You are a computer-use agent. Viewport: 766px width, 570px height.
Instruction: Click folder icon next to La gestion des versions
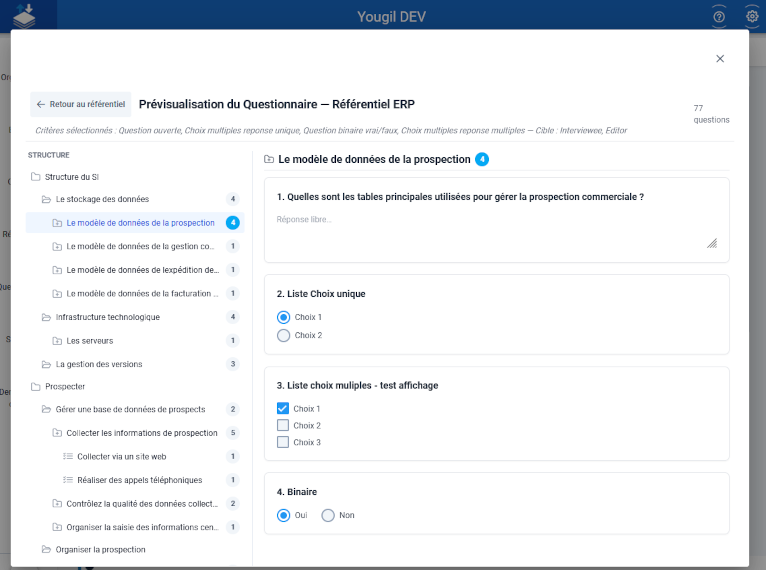tap(46, 364)
